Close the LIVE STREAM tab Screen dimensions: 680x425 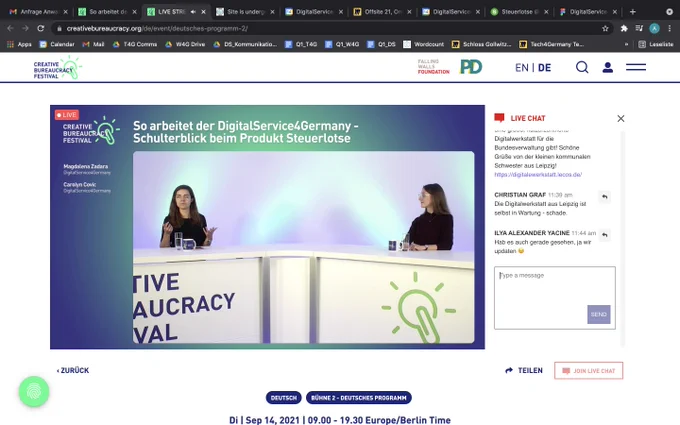[x=203, y=12]
